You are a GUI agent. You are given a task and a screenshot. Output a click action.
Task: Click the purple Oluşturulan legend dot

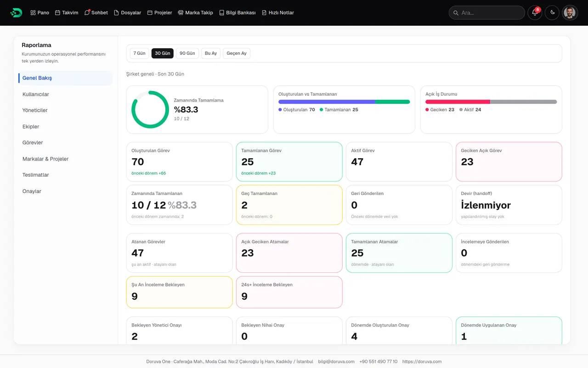pos(280,110)
